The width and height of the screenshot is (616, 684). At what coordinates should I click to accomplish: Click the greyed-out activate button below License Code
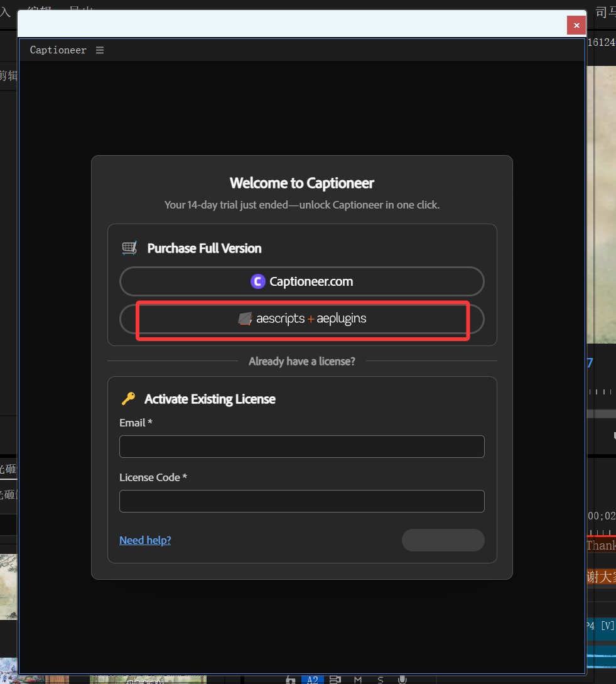point(443,540)
